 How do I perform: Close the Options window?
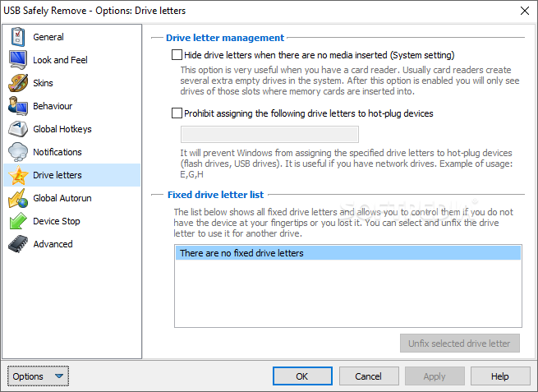click(x=525, y=11)
